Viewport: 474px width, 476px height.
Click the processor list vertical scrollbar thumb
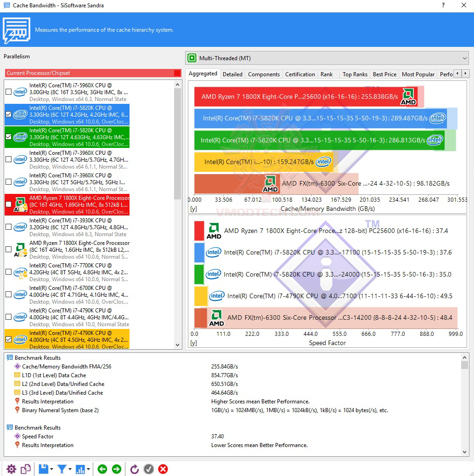pyautogui.click(x=178, y=144)
